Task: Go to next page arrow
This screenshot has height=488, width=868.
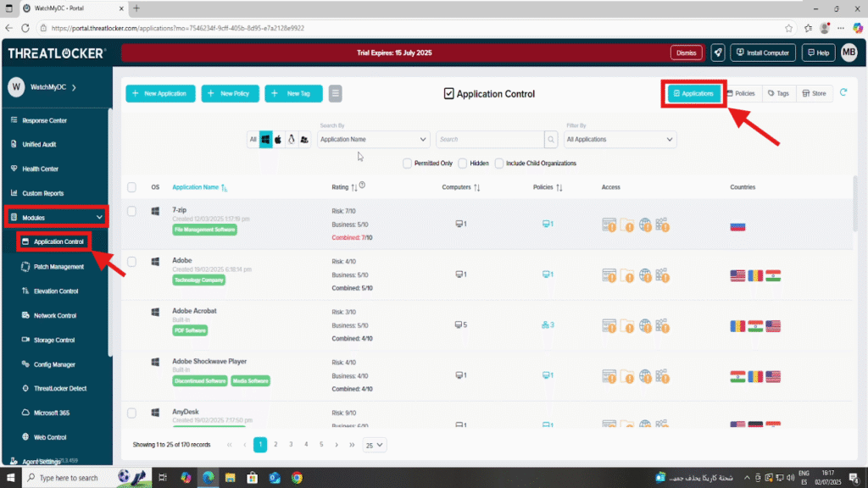Action: [x=337, y=444]
